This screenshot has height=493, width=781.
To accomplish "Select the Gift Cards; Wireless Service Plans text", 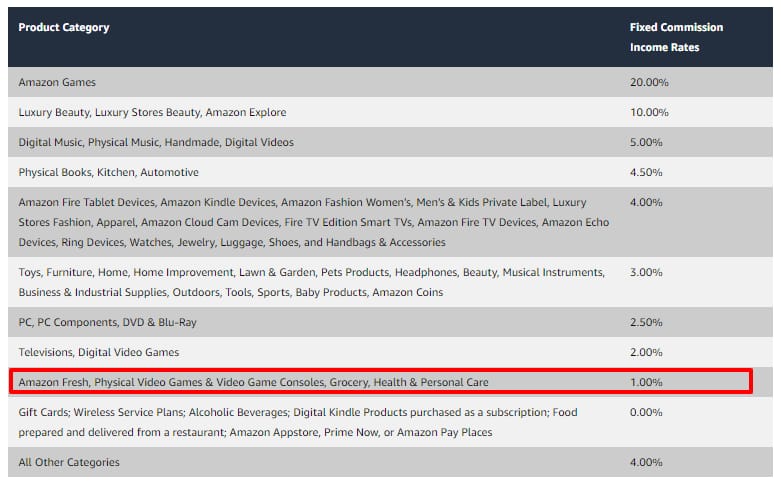I will [x=298, y=422].
